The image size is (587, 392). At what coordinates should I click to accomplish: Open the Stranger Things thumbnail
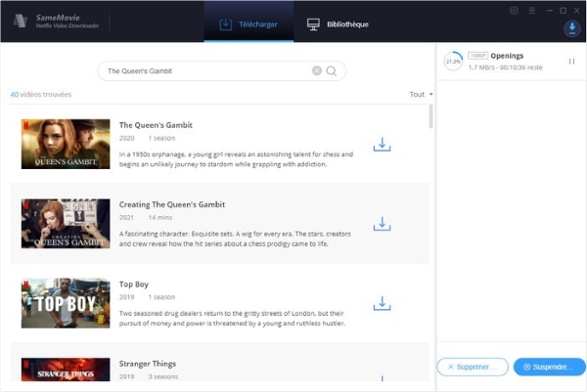tap(66, 370)
